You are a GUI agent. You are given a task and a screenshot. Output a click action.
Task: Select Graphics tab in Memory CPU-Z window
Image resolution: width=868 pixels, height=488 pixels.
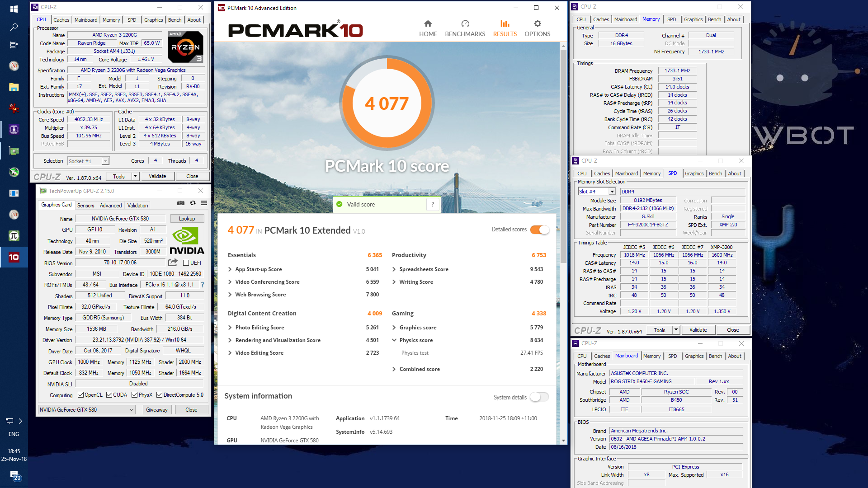point(693,19)
